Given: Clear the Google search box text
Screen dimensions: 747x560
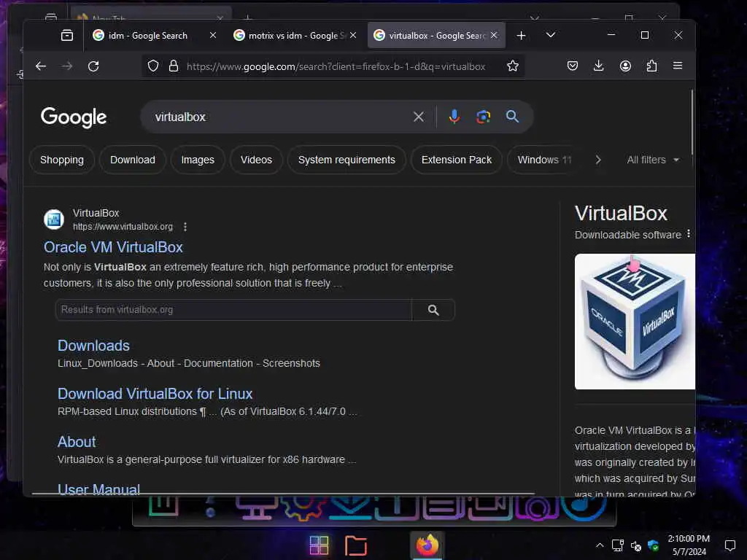Looking at the screenshot, I should pyautogui.click(x=419, y=117).
